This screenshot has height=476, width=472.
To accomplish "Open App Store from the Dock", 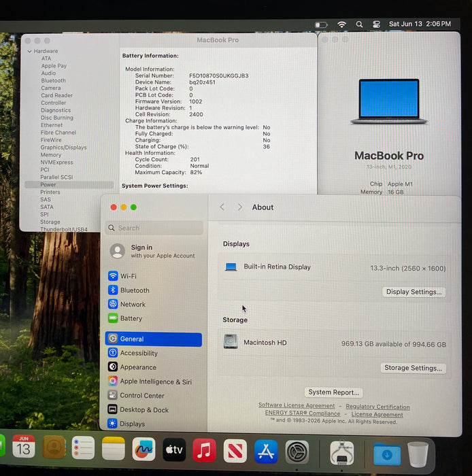I will pyautogui.click(x=266, y=452).
